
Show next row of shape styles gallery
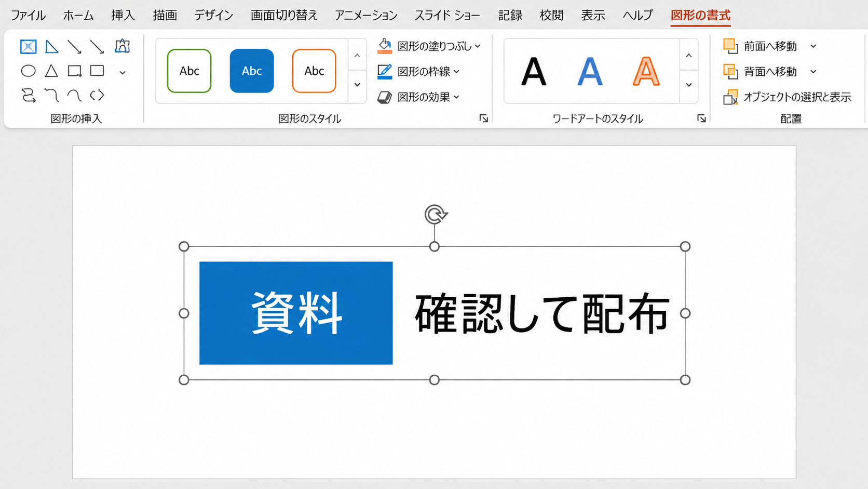pos(357,85)
